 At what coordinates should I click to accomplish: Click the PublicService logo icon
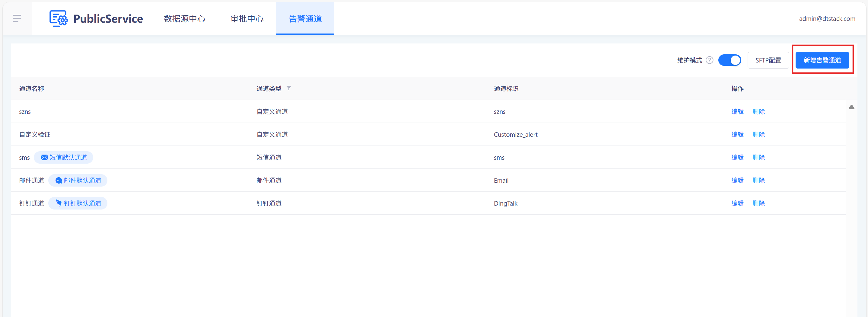pos(58,18)
